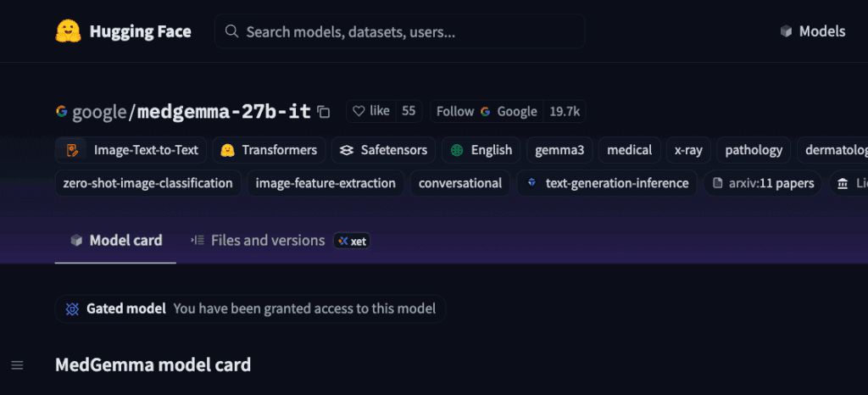This screenshot has height=395, width=868.
Task: Open the google organization link
Action: (x=100, y=112)
